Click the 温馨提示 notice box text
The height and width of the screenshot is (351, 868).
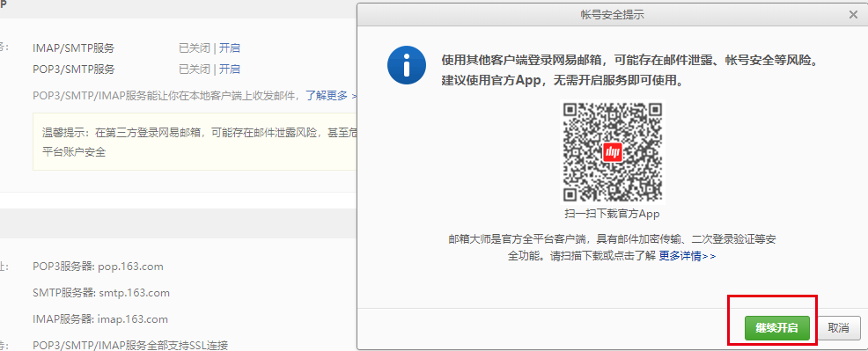(x=198, y=142)
